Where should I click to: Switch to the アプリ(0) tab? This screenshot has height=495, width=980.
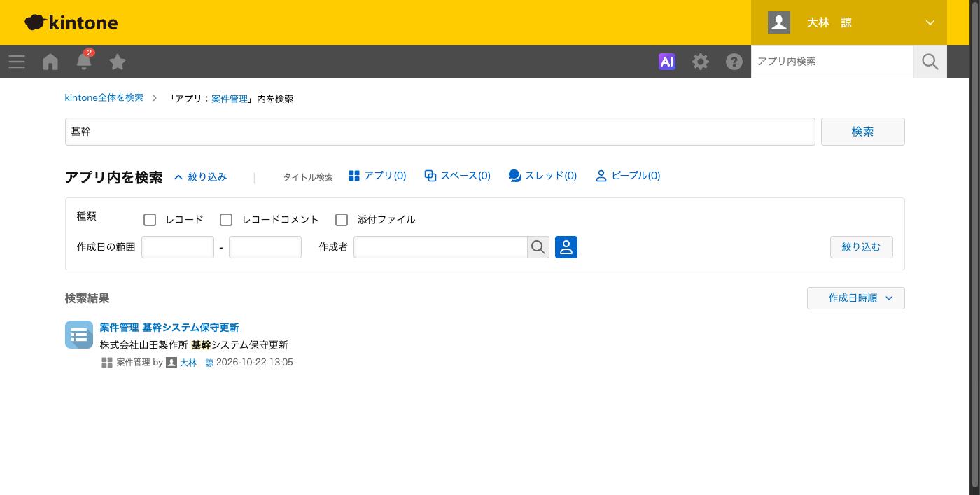click(x=377, y=176)
